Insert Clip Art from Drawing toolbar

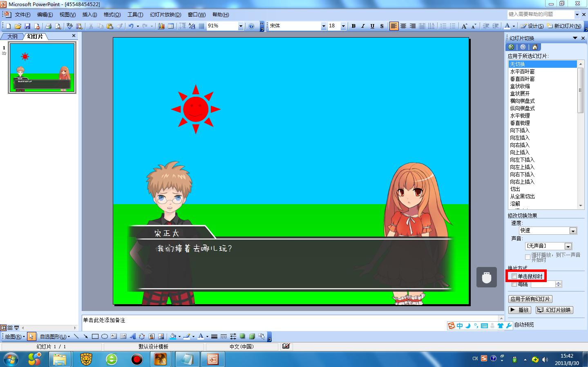(151, 336)
